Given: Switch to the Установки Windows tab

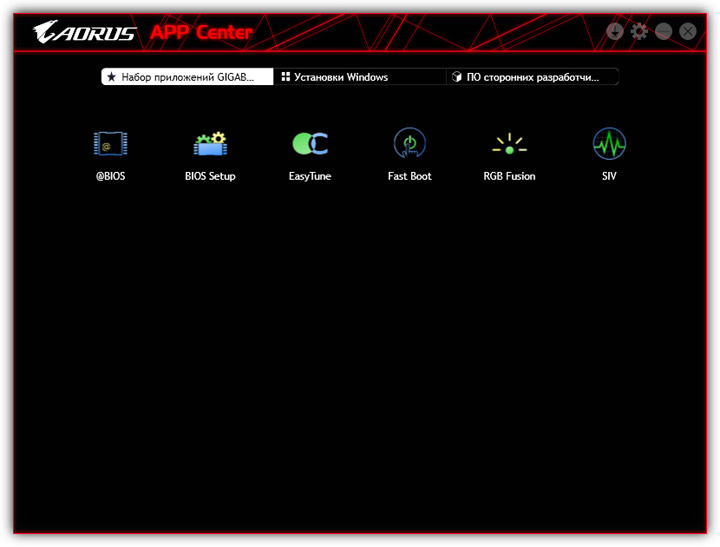Looking at the screenshot, I should pos(360,77).
